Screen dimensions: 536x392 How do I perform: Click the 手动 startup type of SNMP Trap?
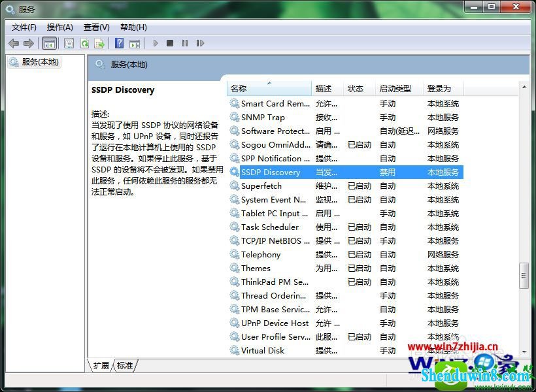tap(388, 117)
